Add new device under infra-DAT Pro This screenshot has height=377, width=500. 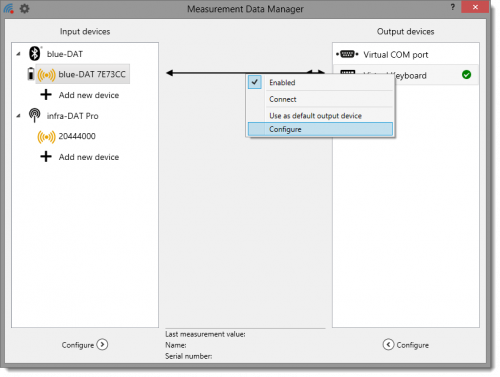(89, 157)
